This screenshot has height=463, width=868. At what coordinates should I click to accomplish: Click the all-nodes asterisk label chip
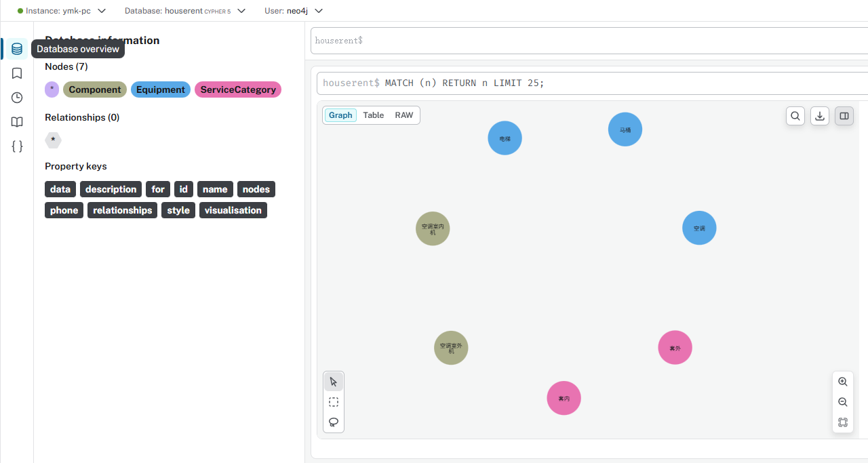[x=52, y=89]
